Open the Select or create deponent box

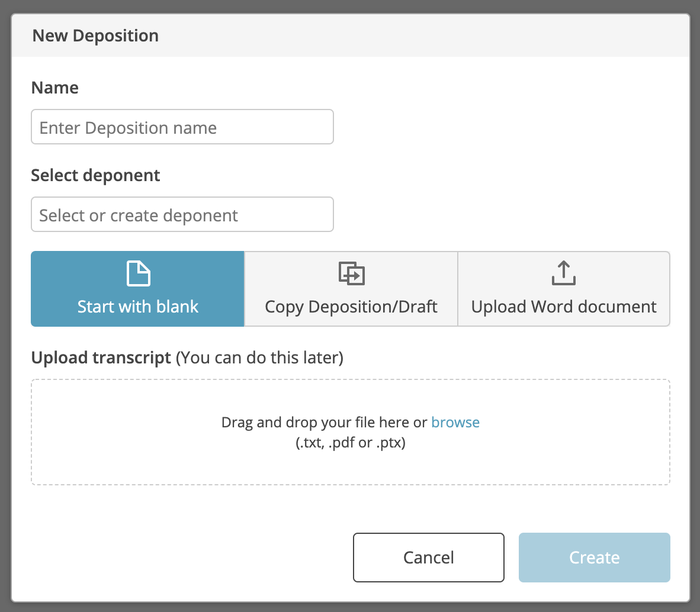tap(182, 215)
